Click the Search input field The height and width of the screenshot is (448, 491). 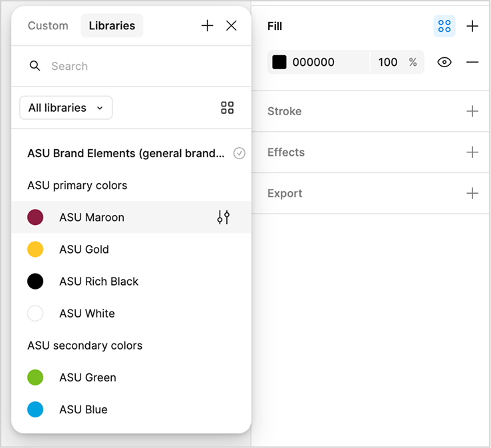(147, 66)
